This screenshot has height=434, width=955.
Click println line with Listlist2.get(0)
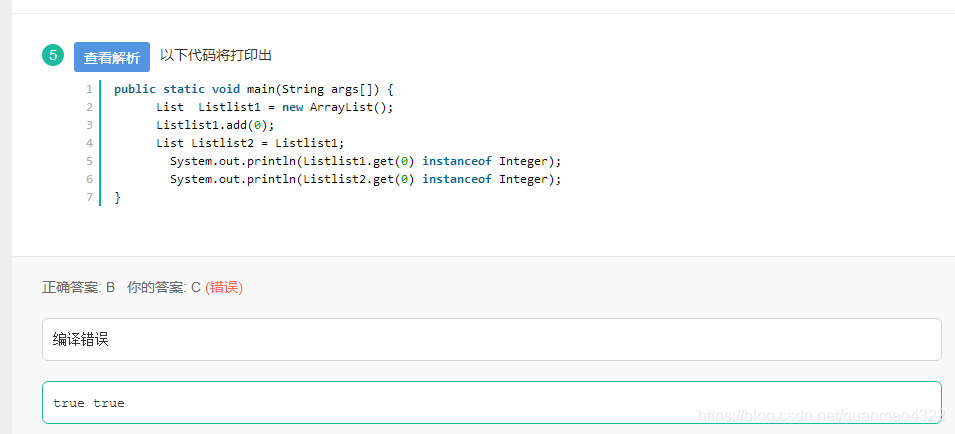(x=365, y=179)
